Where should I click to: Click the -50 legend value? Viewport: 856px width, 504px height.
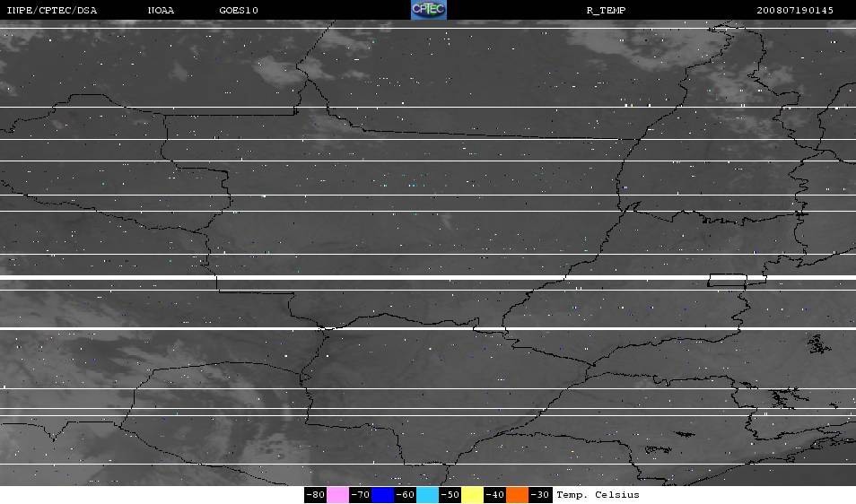(450, 495)
